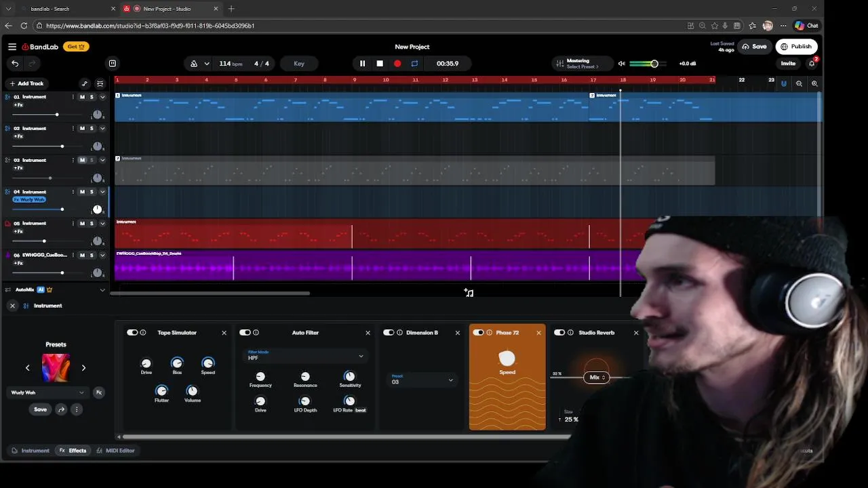Toggle the timeline snap magnet
868x488 pixels.
click(x=783, y=83)
